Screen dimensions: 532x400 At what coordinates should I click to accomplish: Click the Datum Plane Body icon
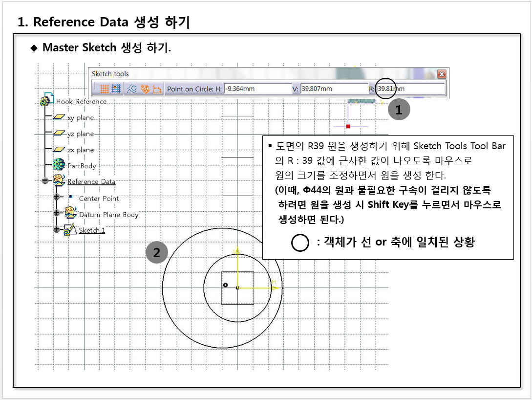click(70, 213)
